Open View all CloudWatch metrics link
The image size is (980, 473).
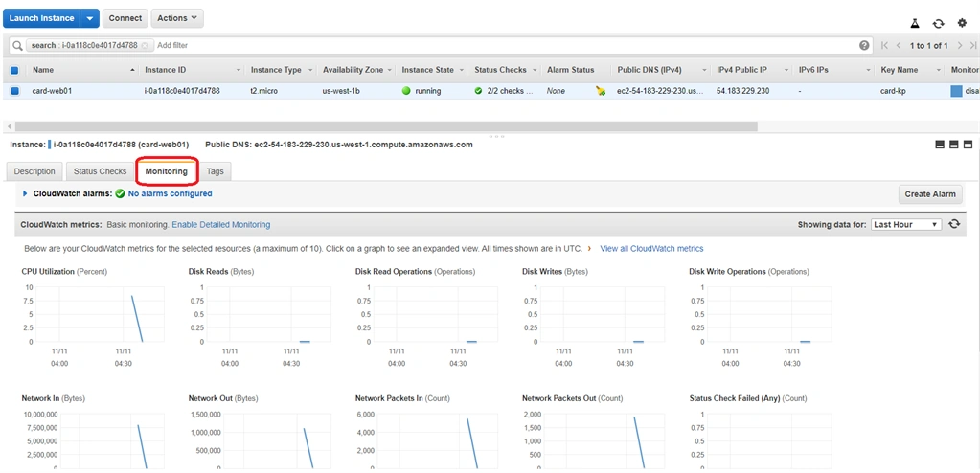pos(651,249)
